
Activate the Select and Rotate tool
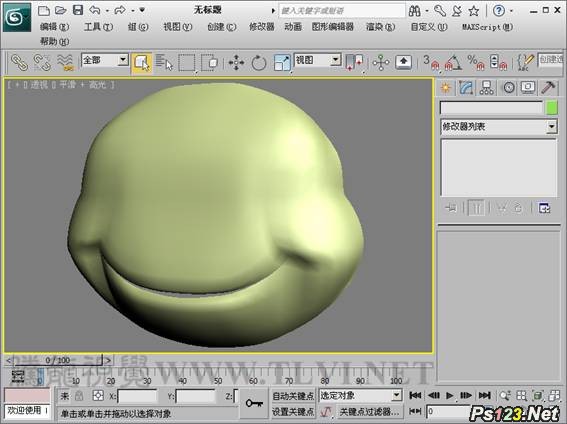(259, 63)
